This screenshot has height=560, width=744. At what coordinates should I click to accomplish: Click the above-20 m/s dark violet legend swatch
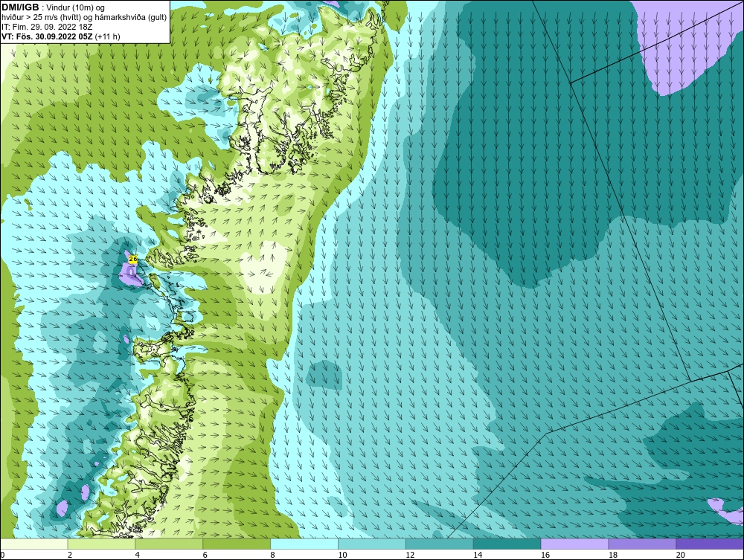click(710, 544)
